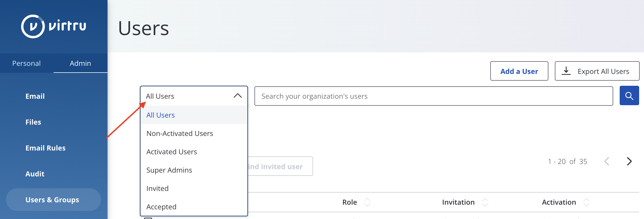Screen dimensions: 644x219
Task: Go to previous page of users
Action: point(607,161)
